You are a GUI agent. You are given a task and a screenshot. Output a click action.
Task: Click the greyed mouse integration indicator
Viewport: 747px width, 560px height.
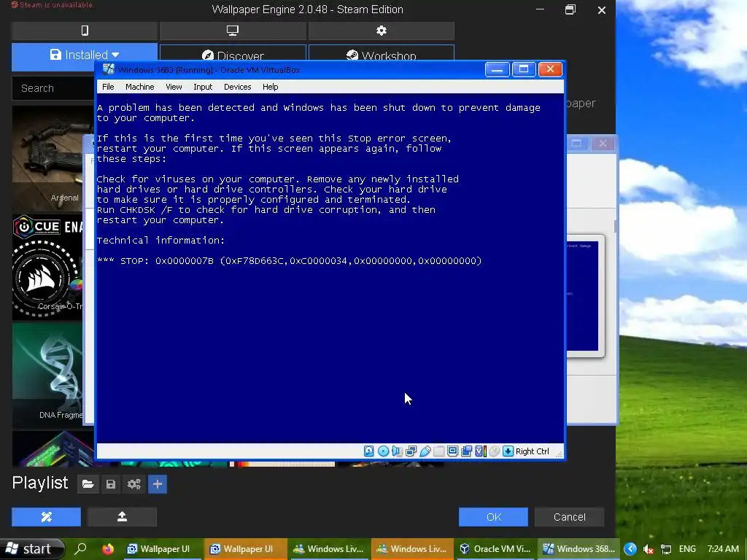tap(495, 451)
